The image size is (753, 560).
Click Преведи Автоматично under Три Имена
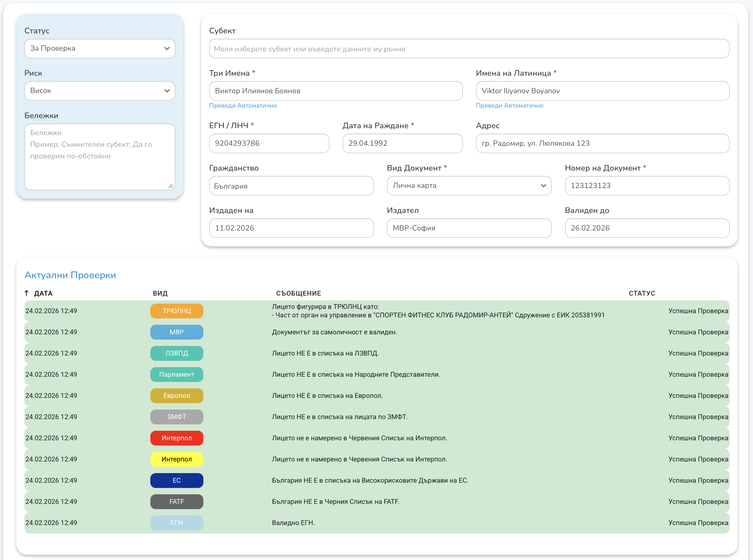(243, 105)
